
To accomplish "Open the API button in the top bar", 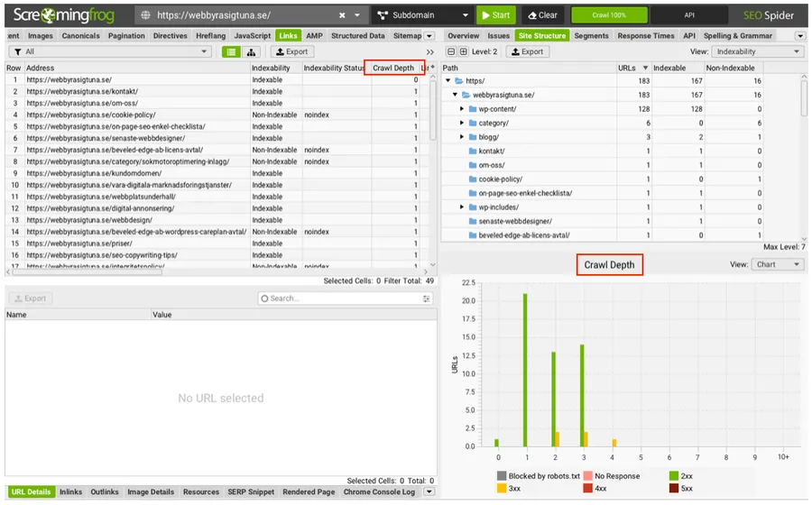I will click(x=689, y=15).
